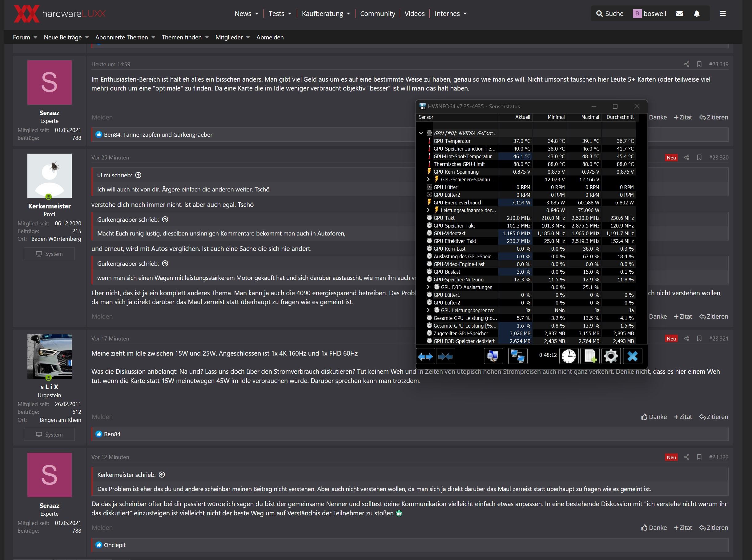Click Ben84 like under sLiX's post
This screenshot has width=752, height=560.
click(x=112, y=434)
